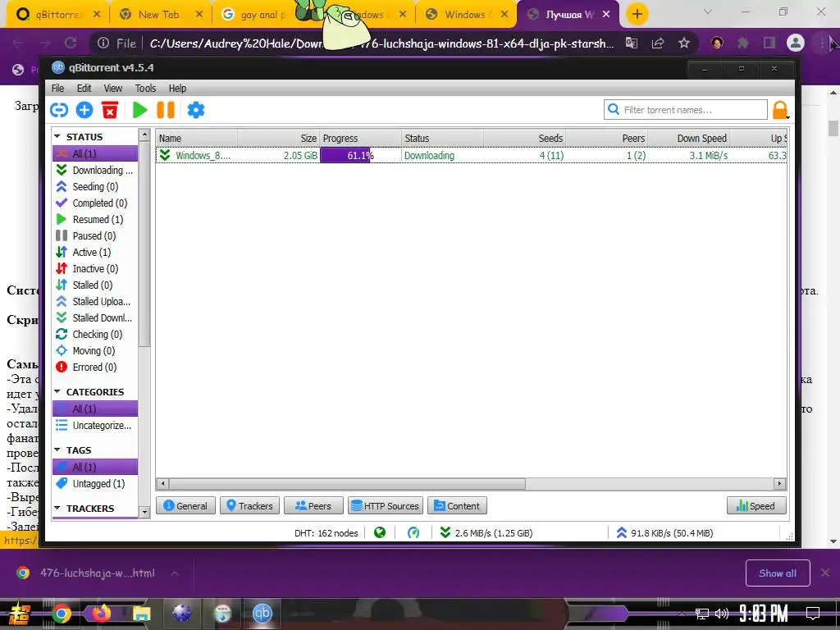
Task: Open the Tools menu
Action: 145,89
